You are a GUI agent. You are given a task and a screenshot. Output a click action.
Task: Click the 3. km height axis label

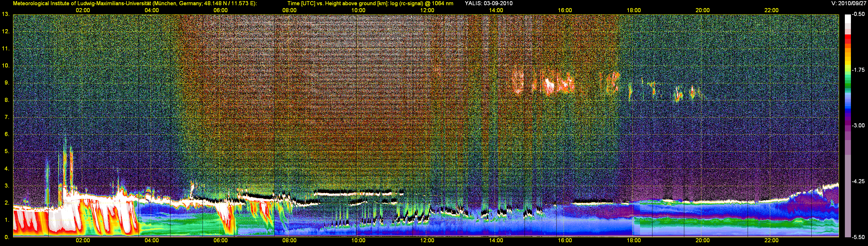pos(7,186)
